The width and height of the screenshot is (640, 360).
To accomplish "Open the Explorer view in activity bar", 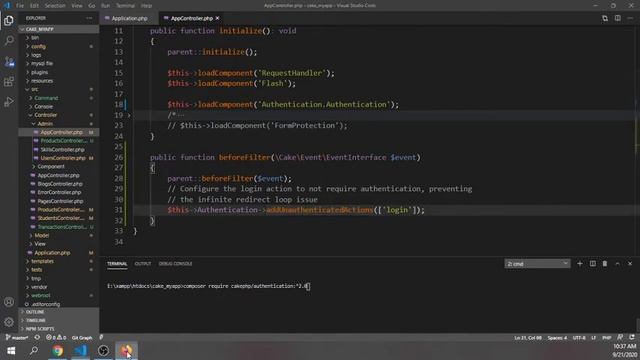I will click(9, 20).
